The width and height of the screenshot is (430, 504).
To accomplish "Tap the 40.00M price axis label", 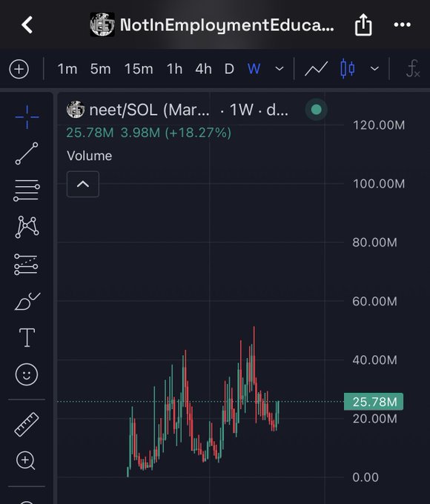I will pyautogui.click(x=374, y=360).
